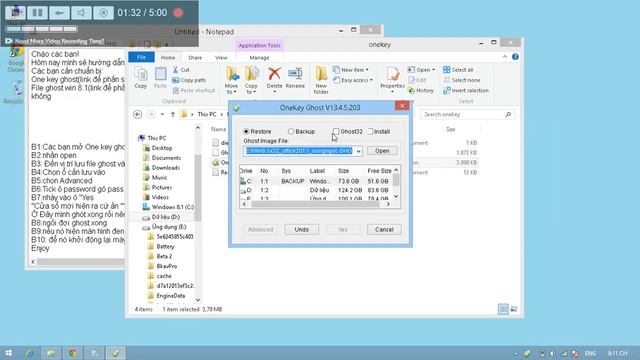640x360 pixels.
Task: Click the Yes button in dialog
Action: coord(343,229)
